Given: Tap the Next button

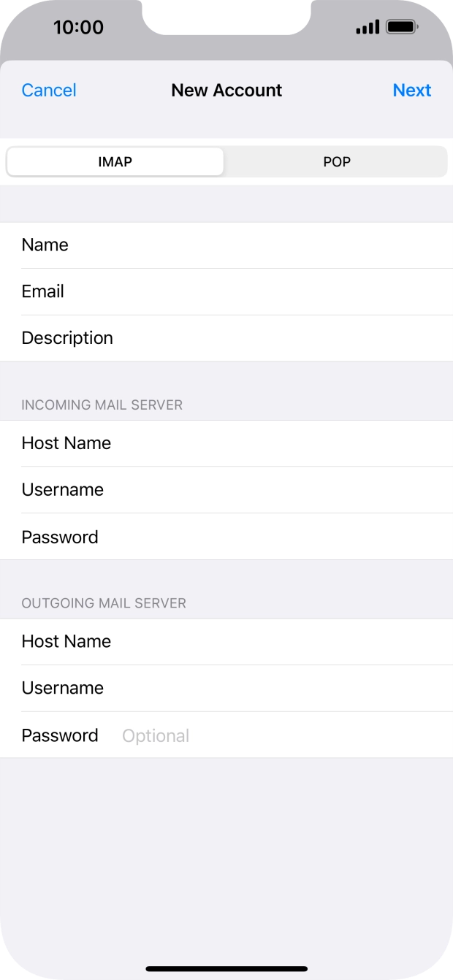Looking at the screenshot, I should pos(411,90).
